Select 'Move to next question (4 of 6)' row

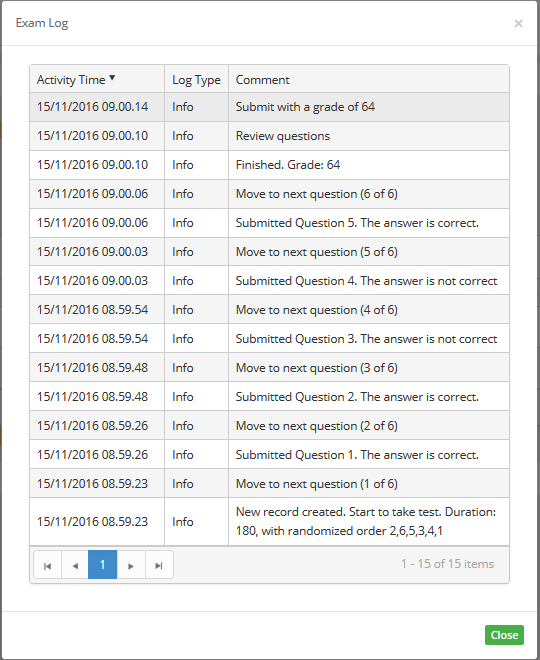269,310
